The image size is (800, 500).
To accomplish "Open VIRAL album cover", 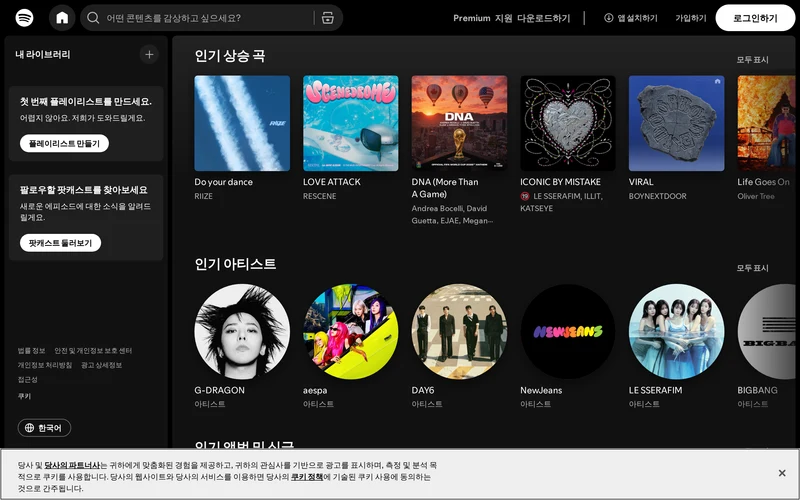I will pos(677,123).
